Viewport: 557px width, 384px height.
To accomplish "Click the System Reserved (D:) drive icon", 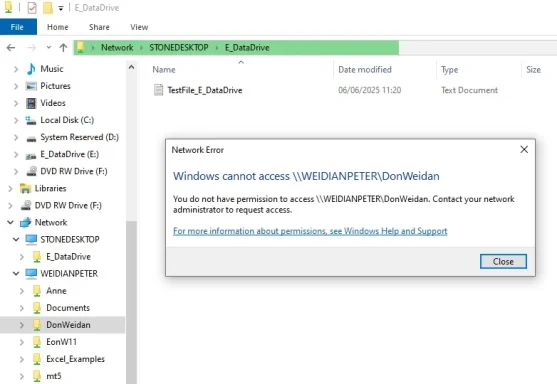I will point(31,138).
